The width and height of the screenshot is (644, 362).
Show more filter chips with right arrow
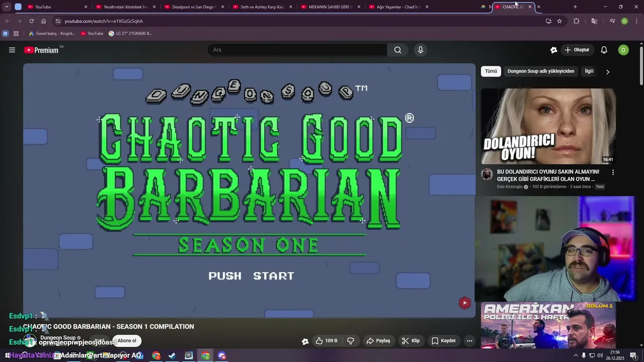(608, 72)
